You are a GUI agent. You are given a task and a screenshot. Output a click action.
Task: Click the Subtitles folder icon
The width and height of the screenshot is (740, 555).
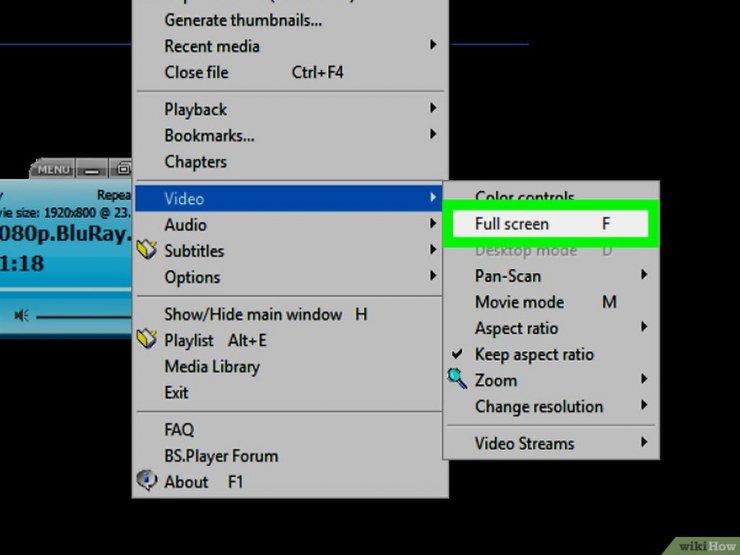click(x=147, y=251)
